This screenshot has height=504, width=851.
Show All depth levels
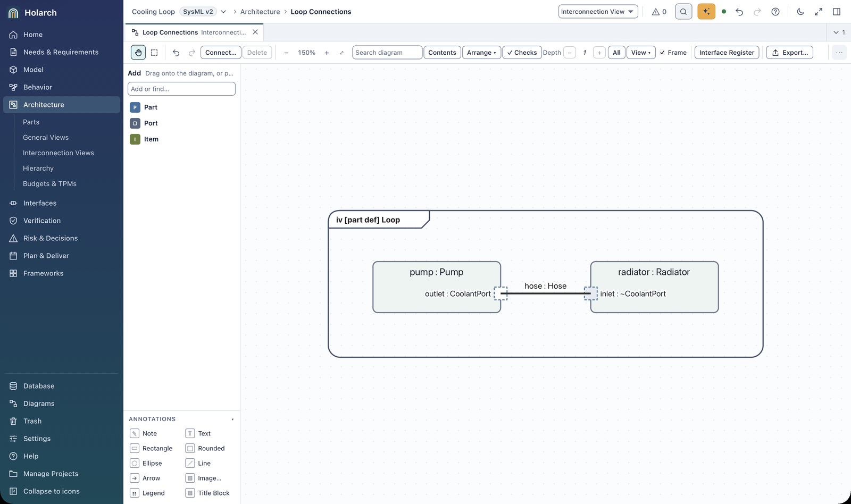tap(616, 53)
